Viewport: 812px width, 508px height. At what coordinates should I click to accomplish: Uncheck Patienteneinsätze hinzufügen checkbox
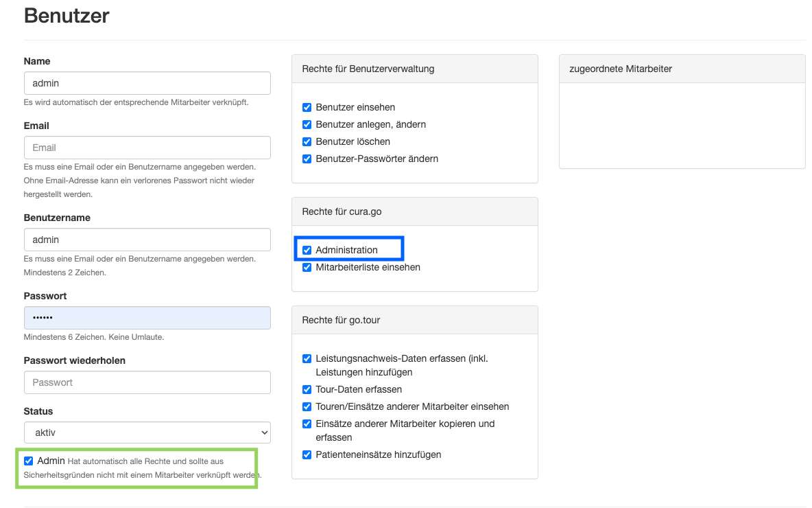[x=307, y=454]
